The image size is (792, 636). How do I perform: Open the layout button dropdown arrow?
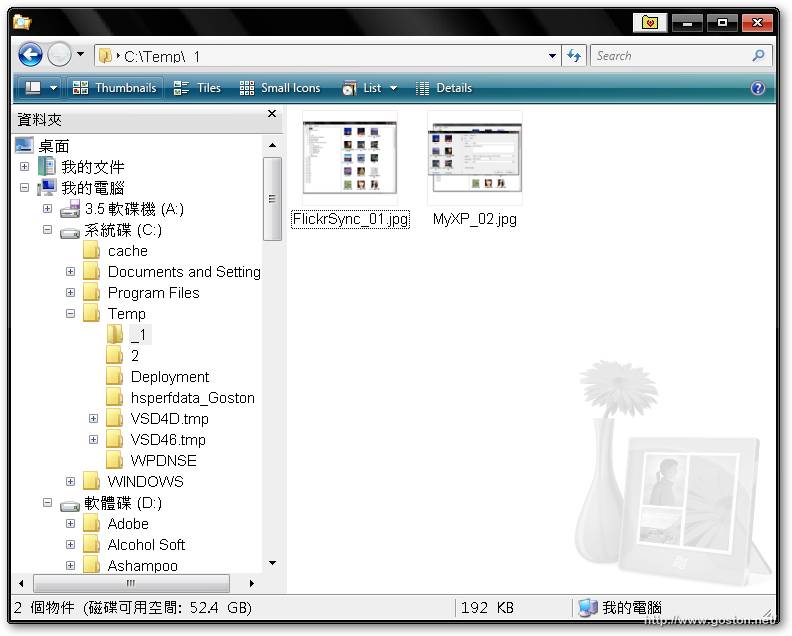click(x=54, y=88)
